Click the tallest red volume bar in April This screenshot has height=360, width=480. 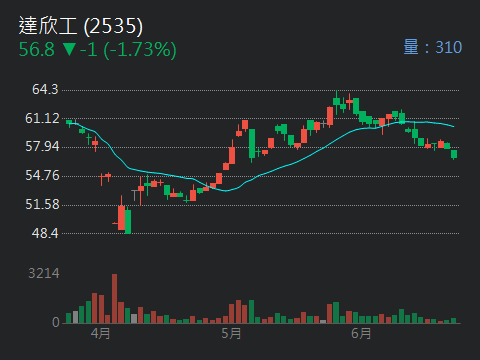[x=114, y=299]
